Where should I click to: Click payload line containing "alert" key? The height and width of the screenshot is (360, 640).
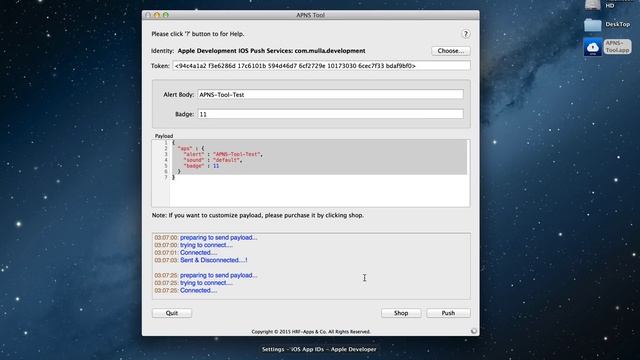(223, 154)
